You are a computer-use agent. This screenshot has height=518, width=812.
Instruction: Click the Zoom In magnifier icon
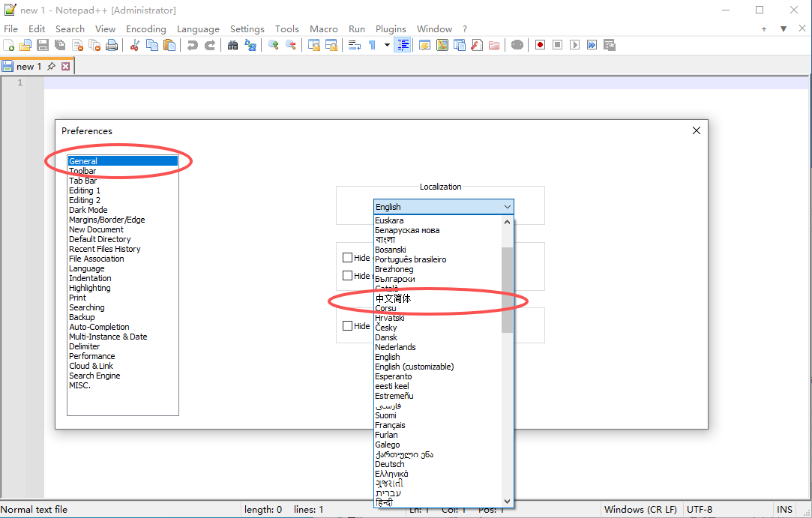point(274,45)
